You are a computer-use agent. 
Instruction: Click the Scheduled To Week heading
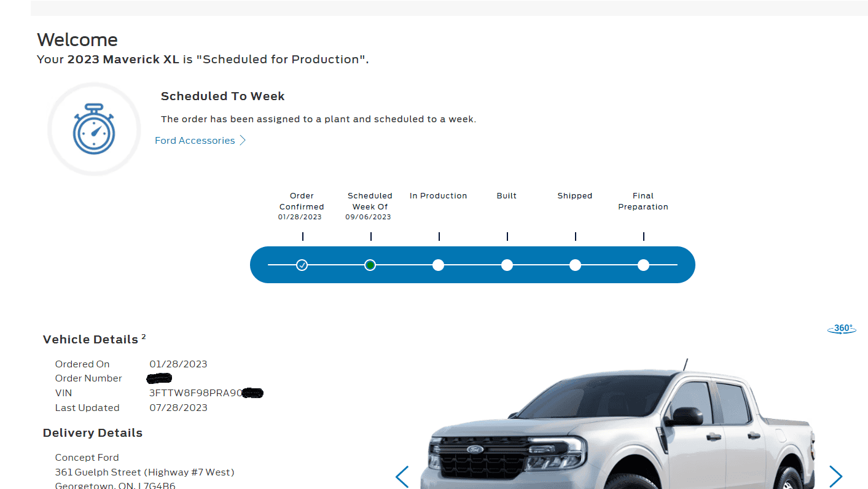223,96
